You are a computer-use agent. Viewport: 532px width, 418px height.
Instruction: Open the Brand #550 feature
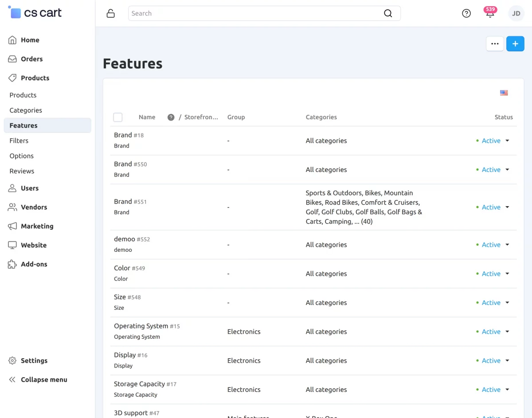click(123, 164)
